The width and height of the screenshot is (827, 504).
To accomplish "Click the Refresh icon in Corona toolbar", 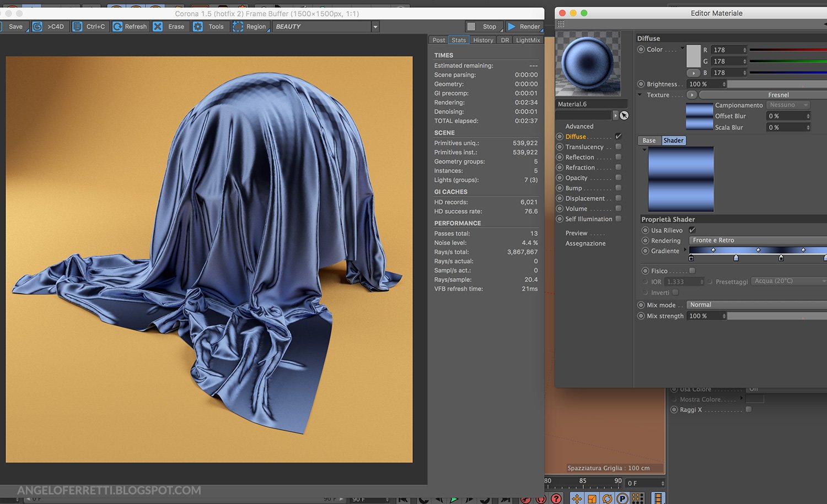I will 117,26.
